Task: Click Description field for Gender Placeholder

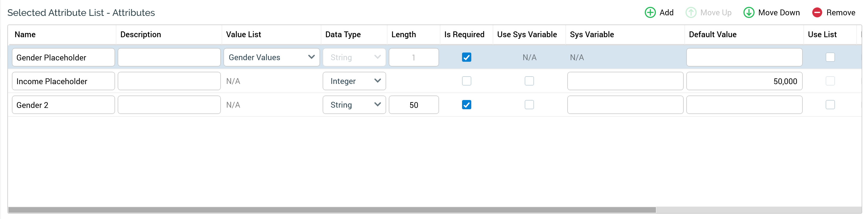Action: tap(169, 57)
